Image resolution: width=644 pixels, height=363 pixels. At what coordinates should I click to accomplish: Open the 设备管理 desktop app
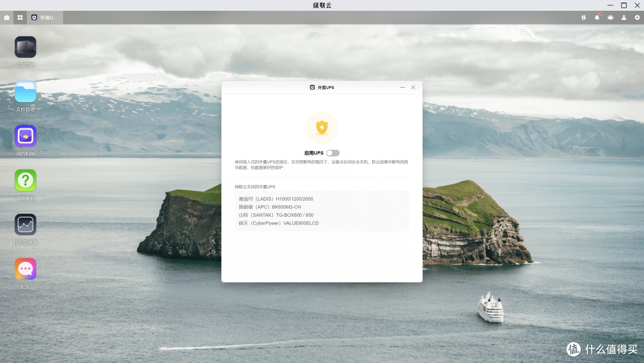click(26, 47)
